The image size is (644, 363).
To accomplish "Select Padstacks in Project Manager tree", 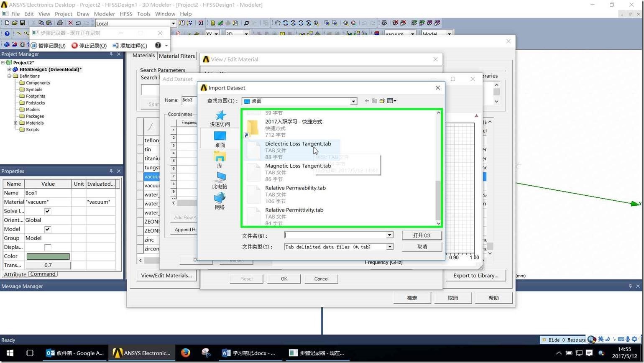I will (x=36, y=103).
